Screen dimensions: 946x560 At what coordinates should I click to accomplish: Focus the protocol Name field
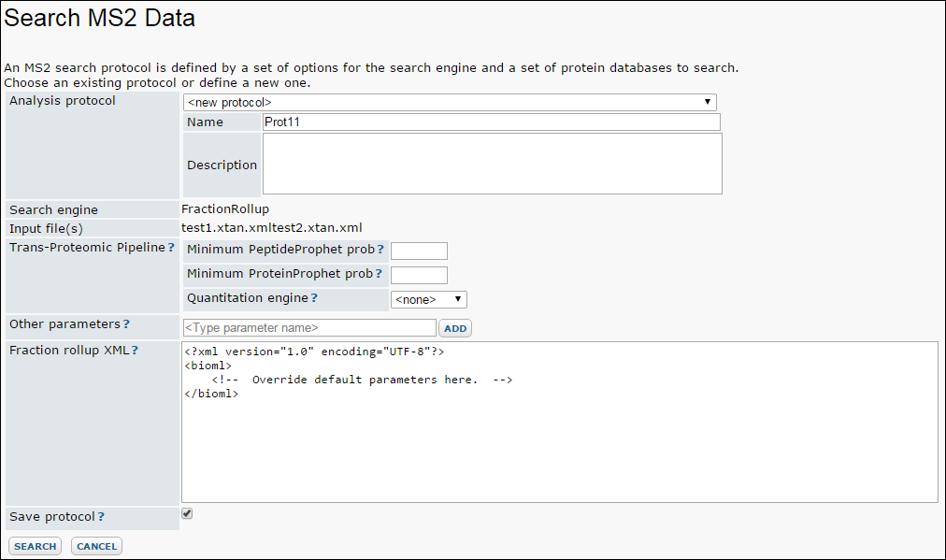click(491, 122)
